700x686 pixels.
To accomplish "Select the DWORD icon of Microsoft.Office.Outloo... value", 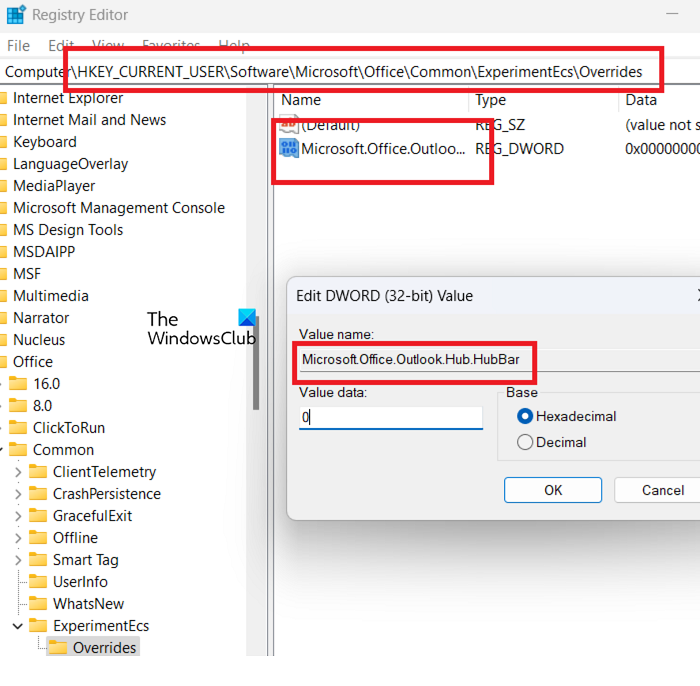I will point(288,148).
